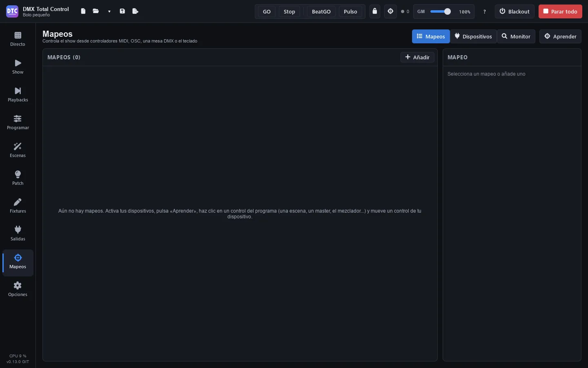
Task: Switch to the Monitor tab
Action: pos(516,36)
